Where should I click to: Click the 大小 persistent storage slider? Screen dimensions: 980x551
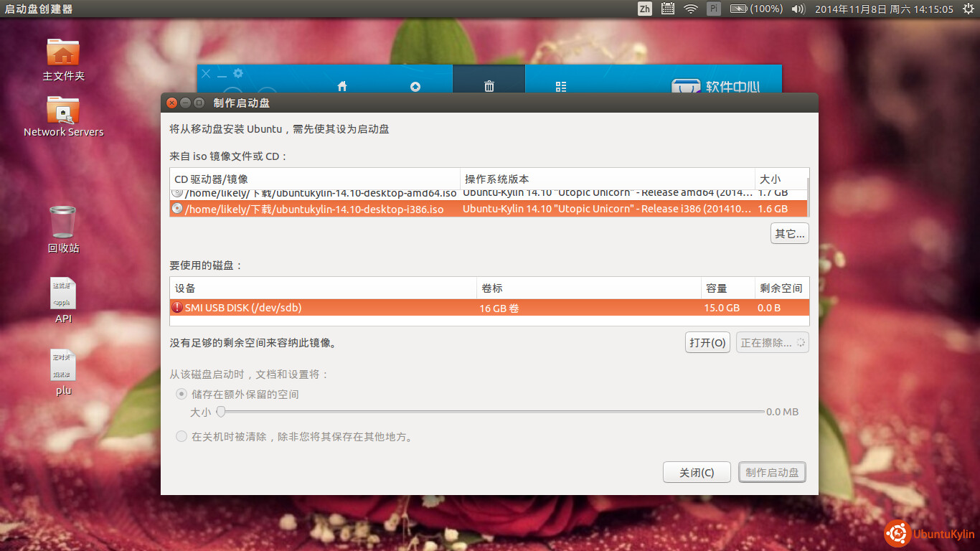click(x=492, y=412)
